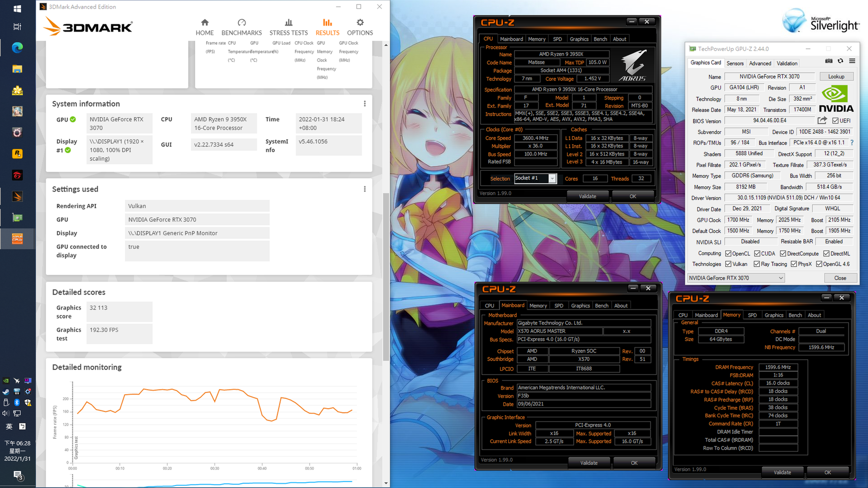Viewport: 868px width, 488px height.
Task: Switch to the Sensors tab in GPU-Z
Action: [x=735, y=63]
